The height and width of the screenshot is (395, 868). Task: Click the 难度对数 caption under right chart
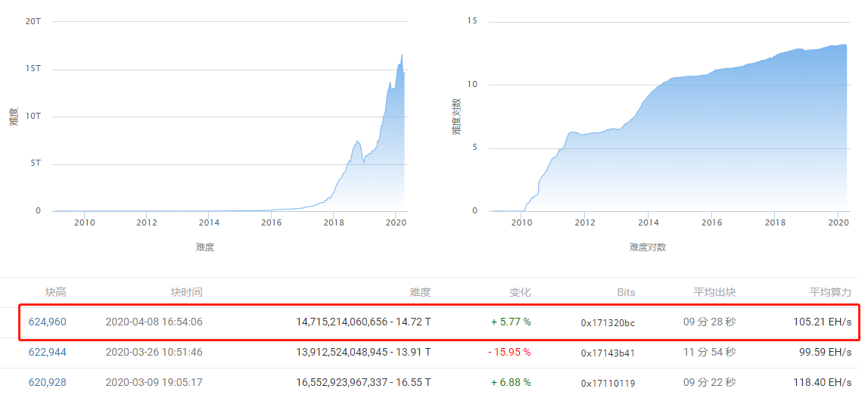tap(647, 247)
